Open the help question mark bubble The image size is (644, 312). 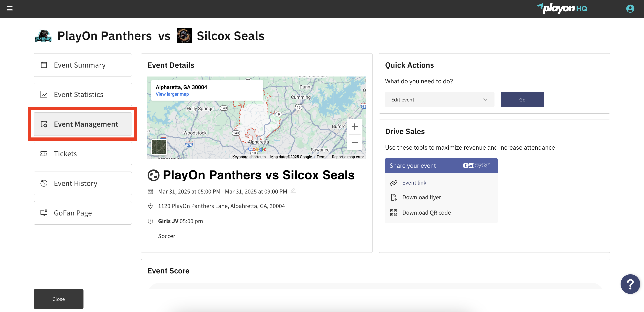[630, 284]
